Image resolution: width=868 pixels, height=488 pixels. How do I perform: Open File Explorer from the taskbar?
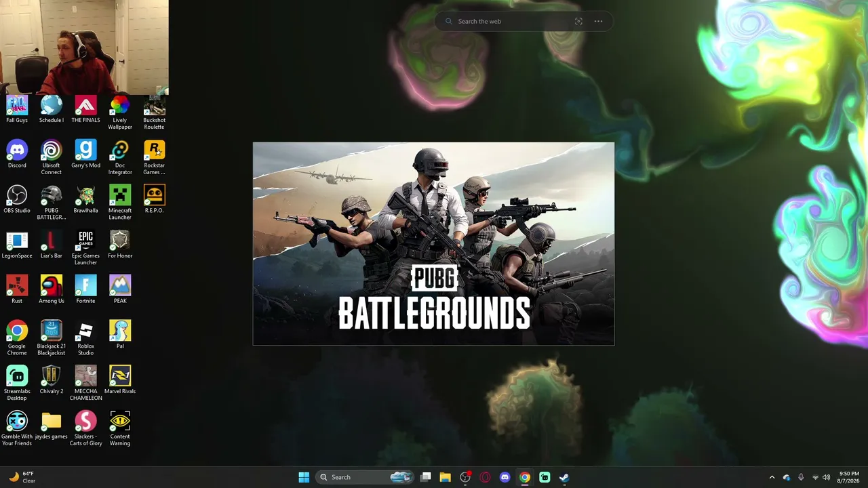pyautogui.click(x=446, y=477)
